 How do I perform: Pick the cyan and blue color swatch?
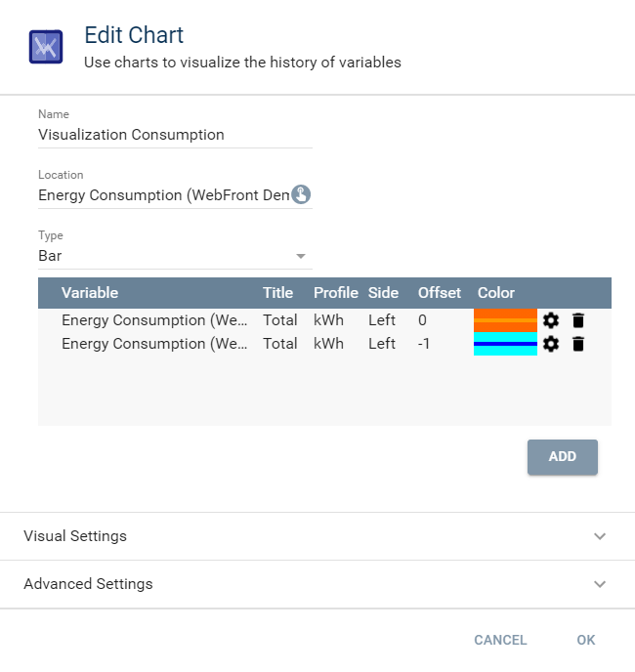click(x=505, y=344)
